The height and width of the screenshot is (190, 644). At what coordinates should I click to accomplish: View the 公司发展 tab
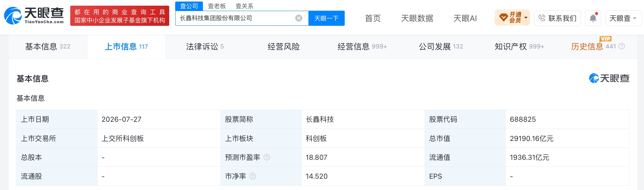point(441,47)
